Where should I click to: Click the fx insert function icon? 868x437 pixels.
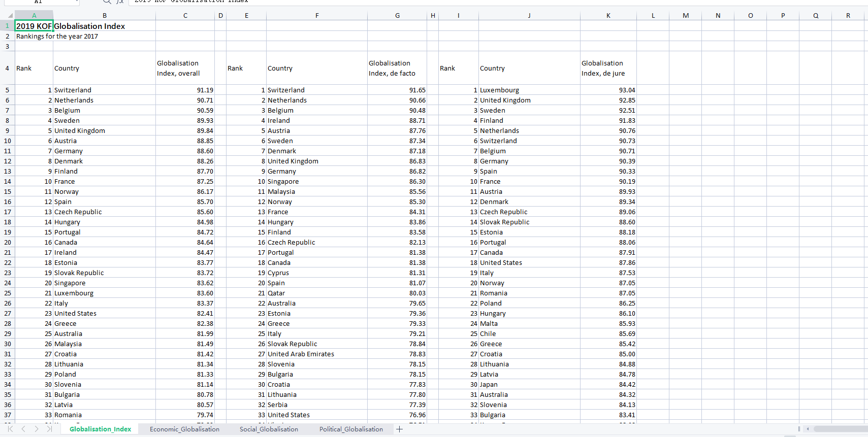tap(120, 2)
